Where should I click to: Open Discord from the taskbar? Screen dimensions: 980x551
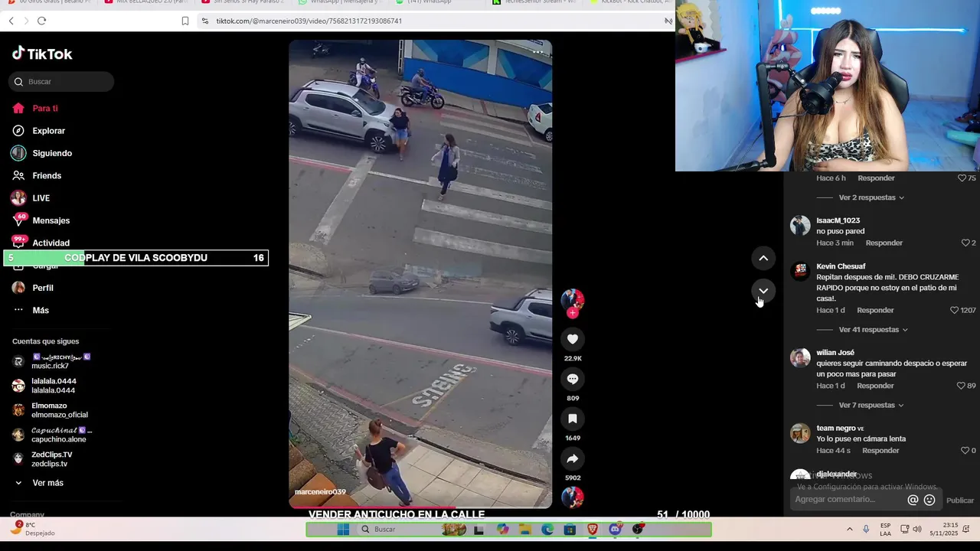(x=615, y=530)
